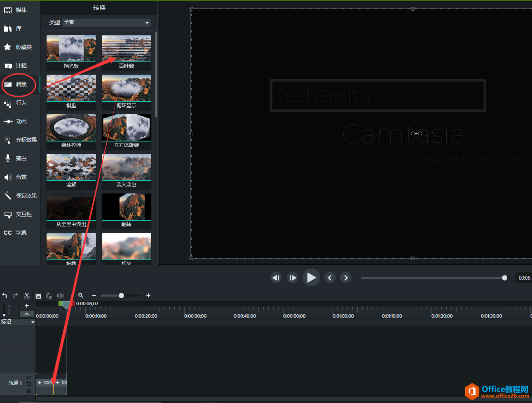This screenshot has height=403, width=532.
Task: Click the preview playback scrubber handle
Action: [x=504, y=278]
